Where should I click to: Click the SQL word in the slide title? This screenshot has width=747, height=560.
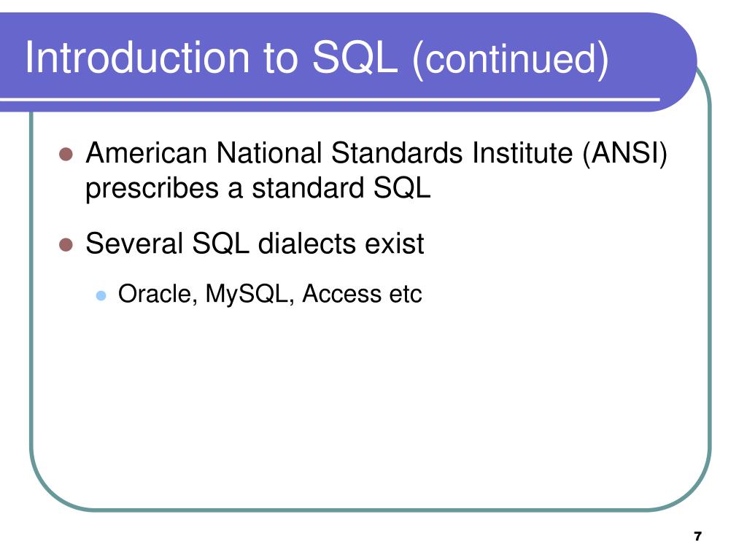[x=355, y=57]
